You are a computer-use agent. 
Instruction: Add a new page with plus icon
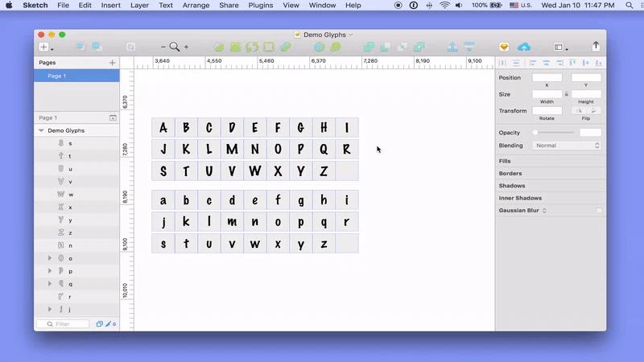click(x=112, y=63)
